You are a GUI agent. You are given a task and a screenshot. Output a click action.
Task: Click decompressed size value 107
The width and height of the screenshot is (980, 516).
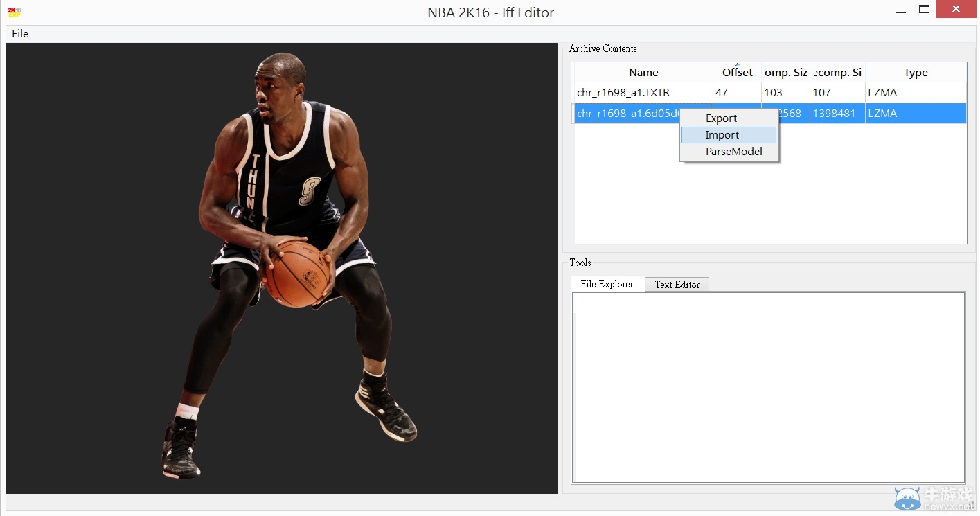[821, 93]
